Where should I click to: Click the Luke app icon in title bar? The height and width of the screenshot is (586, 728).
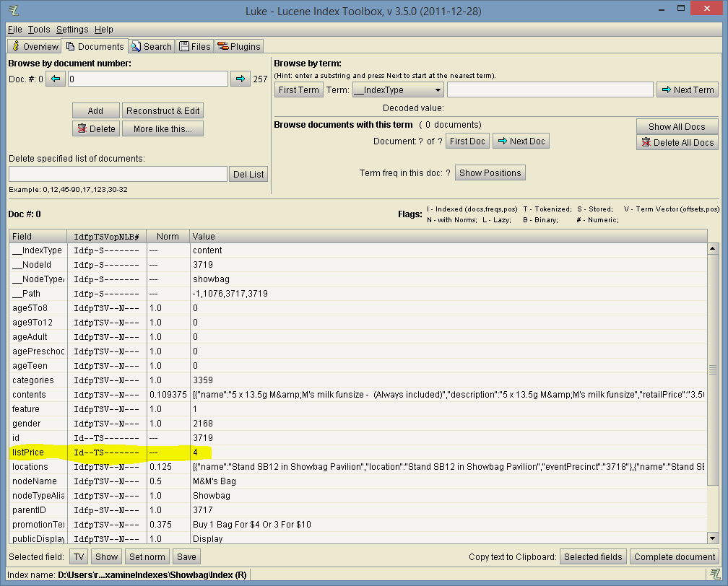point(14,10)
